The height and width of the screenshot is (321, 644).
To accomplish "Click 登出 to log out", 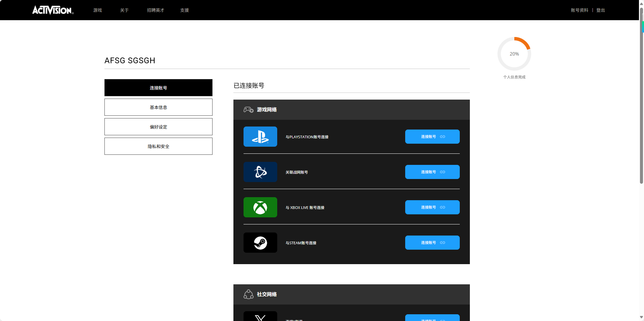I will (x=601, y=10).
